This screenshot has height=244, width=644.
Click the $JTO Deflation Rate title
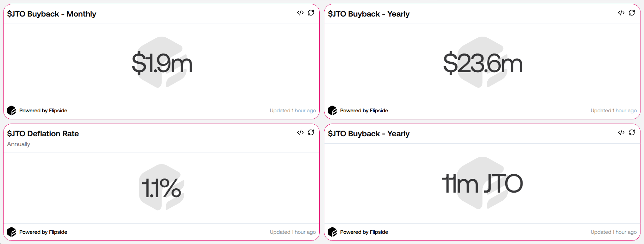(43, 133)
